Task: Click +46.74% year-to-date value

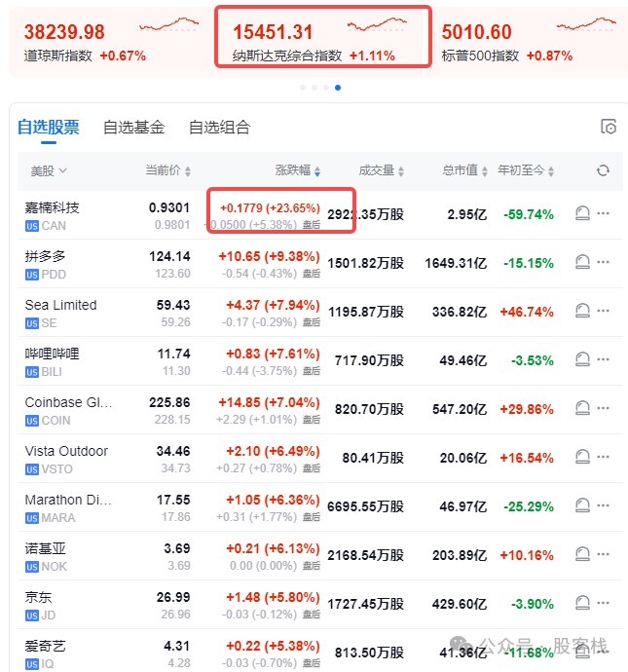Action: (x=527, y=312)
